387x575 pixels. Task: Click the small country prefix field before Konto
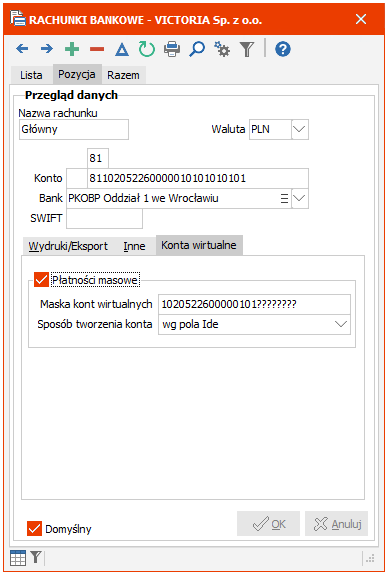pos(77,179)
